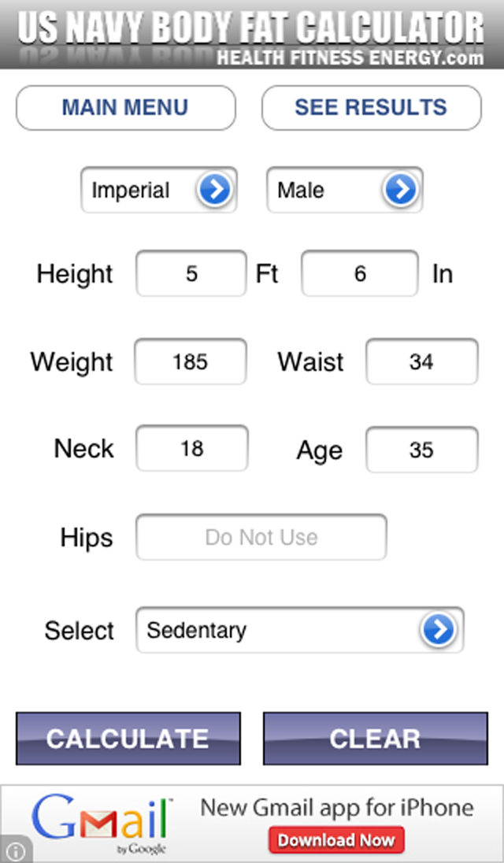504x863 pixels.
Task: Click the Height inches field showing 6
Action: click(359, 273)
